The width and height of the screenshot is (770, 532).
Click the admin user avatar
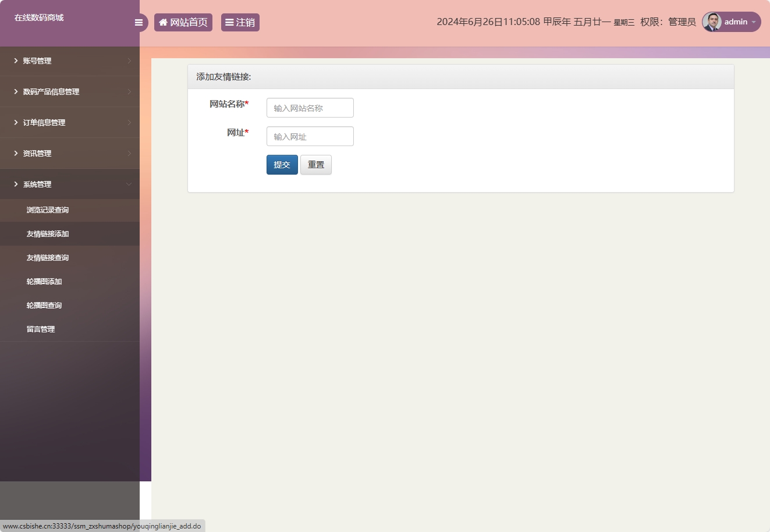[x=712, y=22]
